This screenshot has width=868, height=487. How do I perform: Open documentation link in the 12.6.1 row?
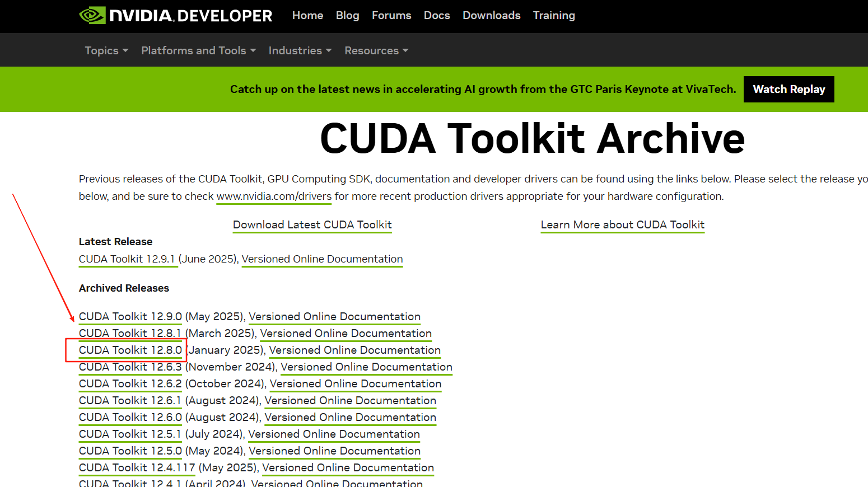tap(350, 401)
